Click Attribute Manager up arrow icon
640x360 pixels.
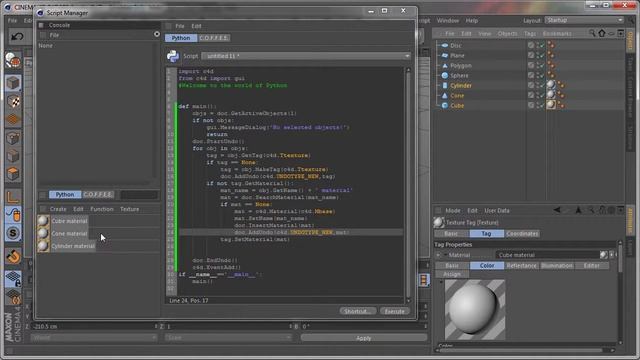(578, 210)
